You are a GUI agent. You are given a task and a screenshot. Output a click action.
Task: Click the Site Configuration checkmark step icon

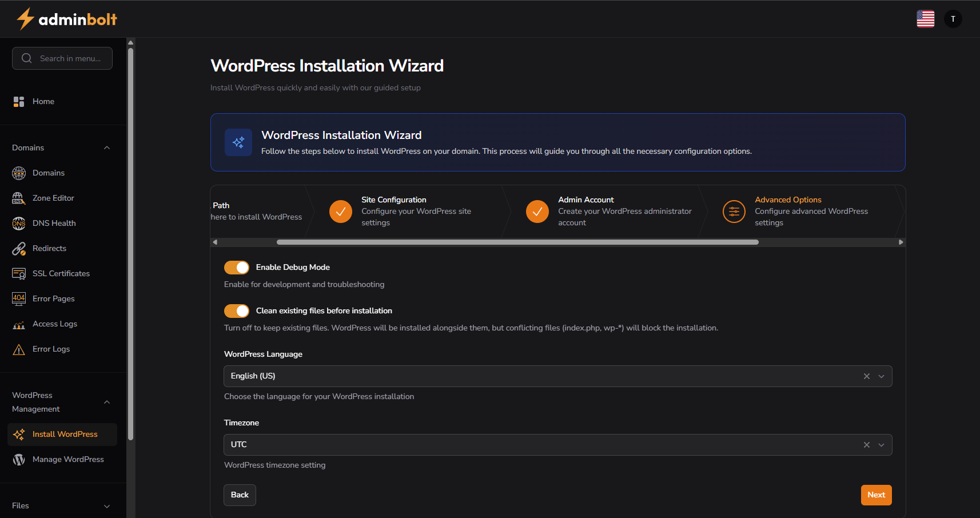click(x=341, y=212)
